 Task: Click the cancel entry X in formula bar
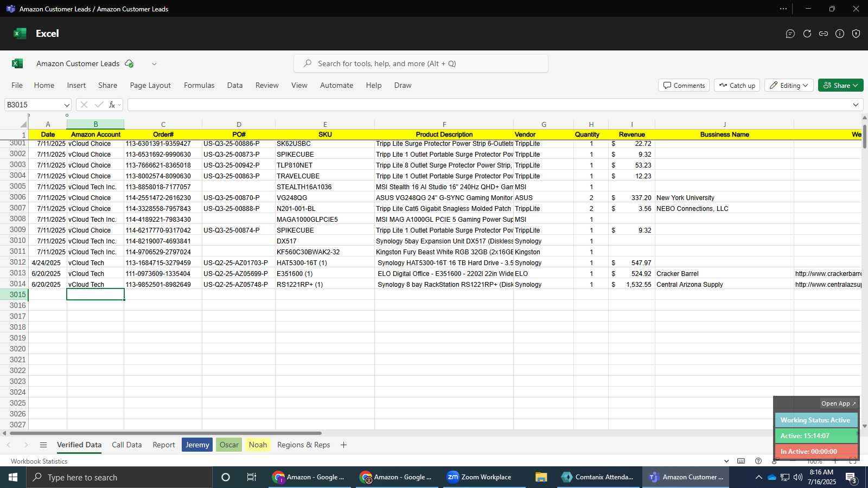click(84, 105)
